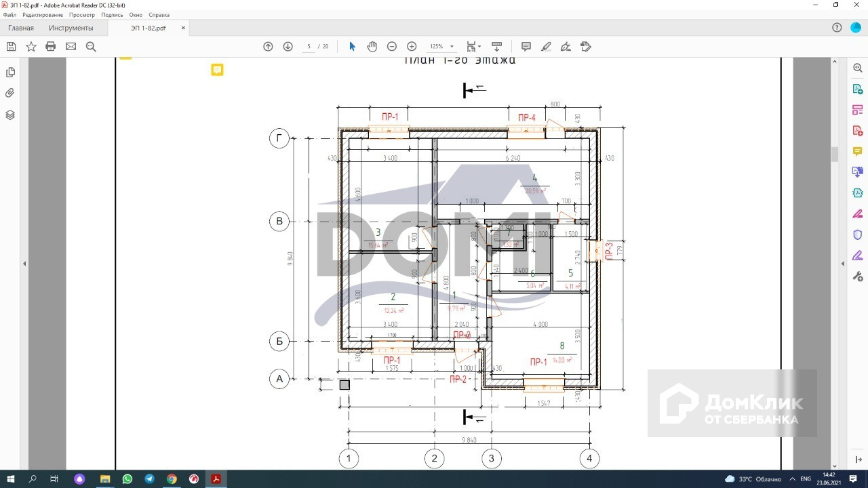Viewport: 868px width, 488px height.
Task: Open the Edit PDF tool in right pane
Action: 858,110
